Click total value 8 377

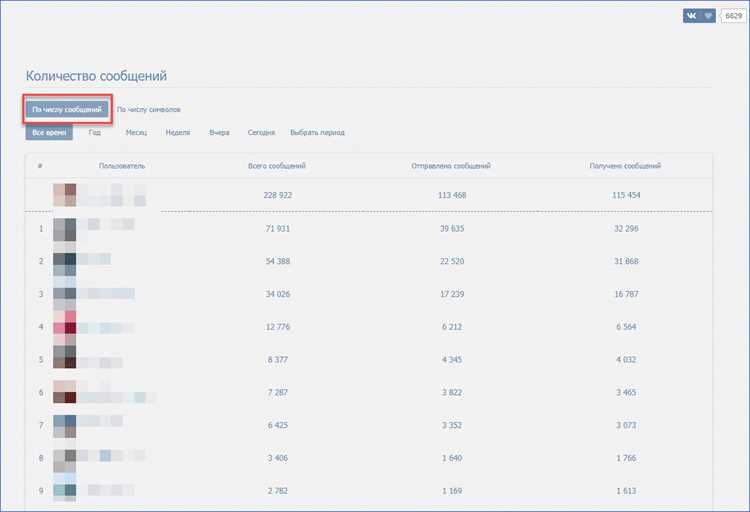pos(278,360)
